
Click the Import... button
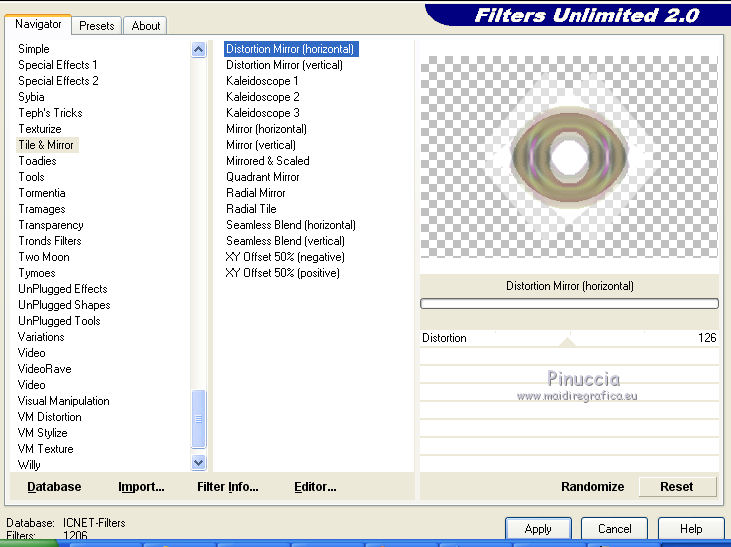tap(141, 487)
